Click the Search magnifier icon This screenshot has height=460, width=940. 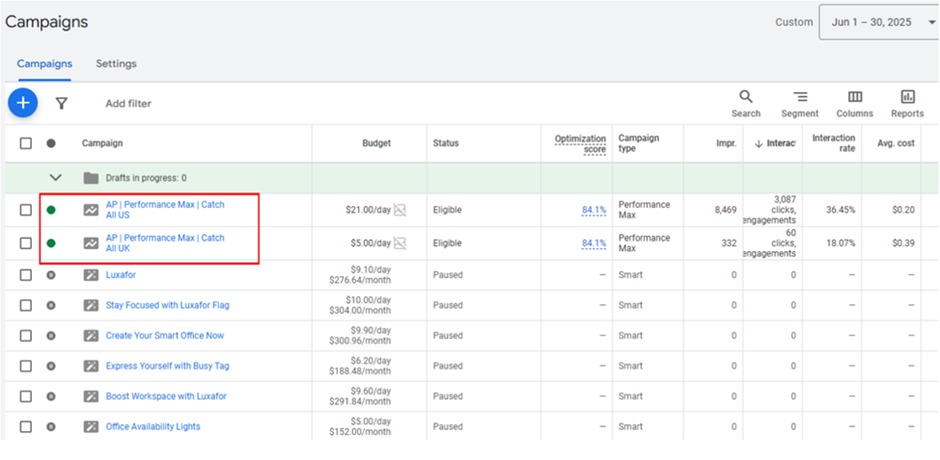[x=745, y=97]
